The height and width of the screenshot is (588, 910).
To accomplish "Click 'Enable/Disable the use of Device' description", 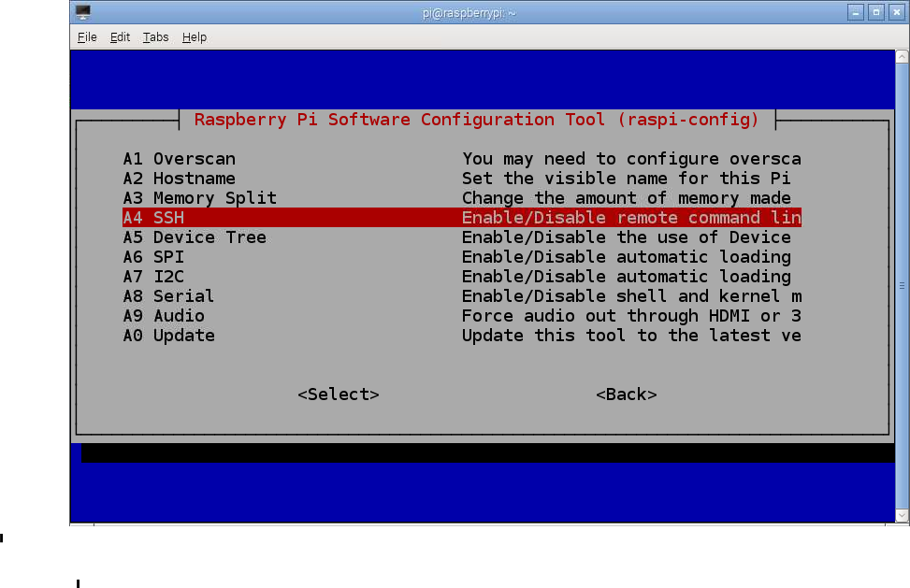I will (627, 237).
